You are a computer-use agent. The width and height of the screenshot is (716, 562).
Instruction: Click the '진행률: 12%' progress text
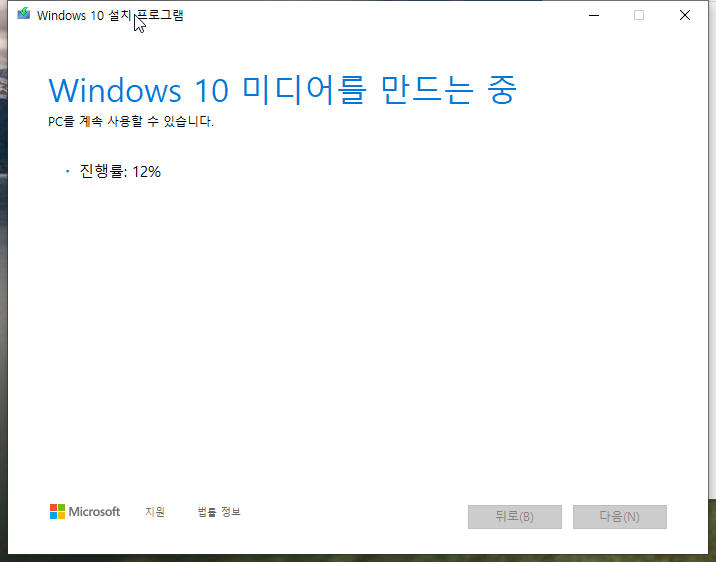pos(120,172)
